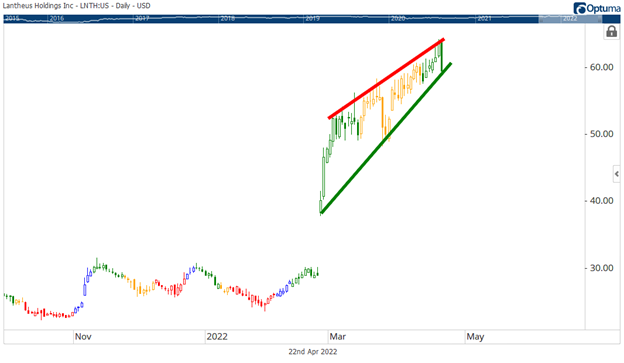Image resolution: width=624 pixels, height=363 pixels.
Task: Click the padlock lock icon
Action: 611,31
